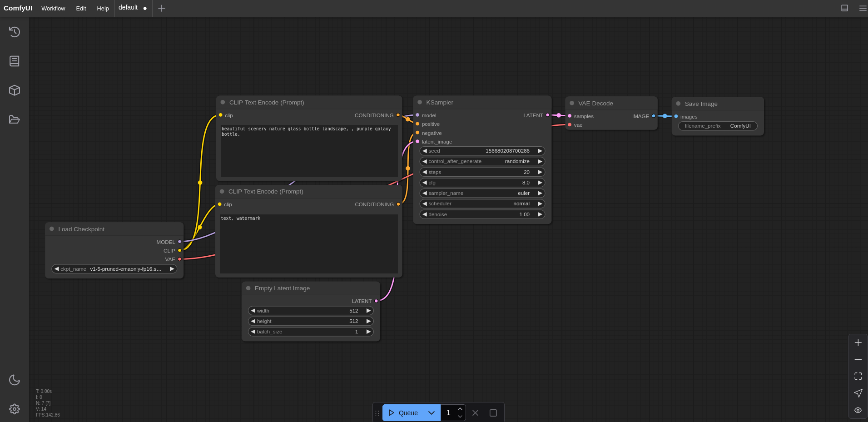Viewport: 868px width, 422px height.
Task: Click the select mode arrow icon
Action: (x=858, y=393)
